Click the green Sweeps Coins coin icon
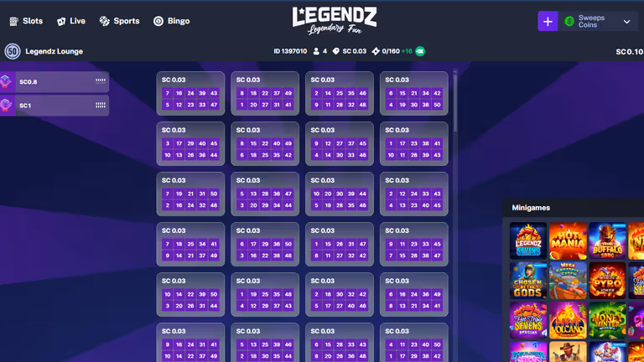 (569, 22)
